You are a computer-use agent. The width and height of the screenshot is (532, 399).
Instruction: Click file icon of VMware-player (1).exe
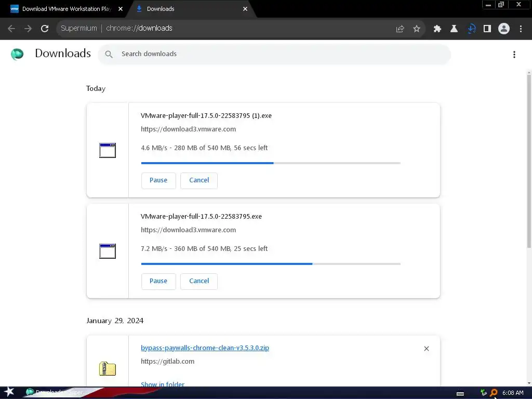(x=108, y=150)
